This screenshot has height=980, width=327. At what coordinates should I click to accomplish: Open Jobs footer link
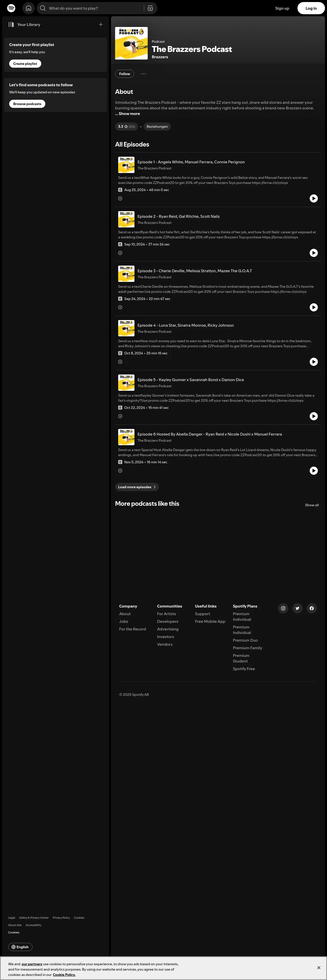pos(123,621)
